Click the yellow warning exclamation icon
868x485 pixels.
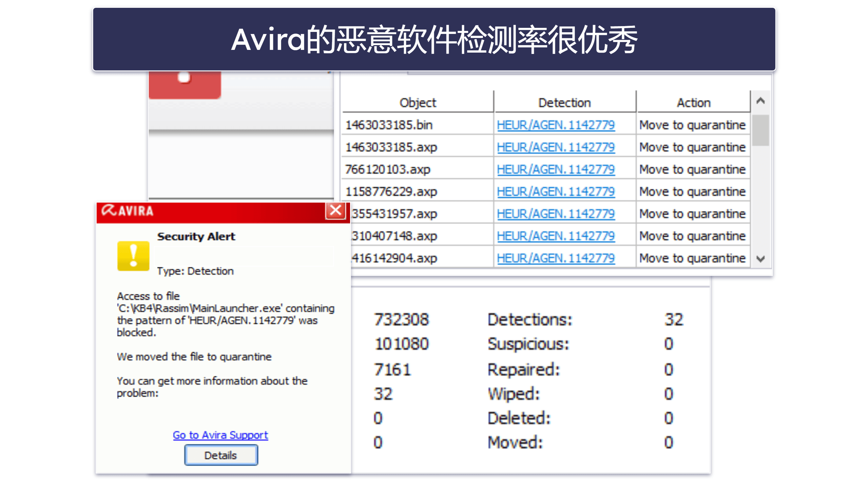coord(133,256)
